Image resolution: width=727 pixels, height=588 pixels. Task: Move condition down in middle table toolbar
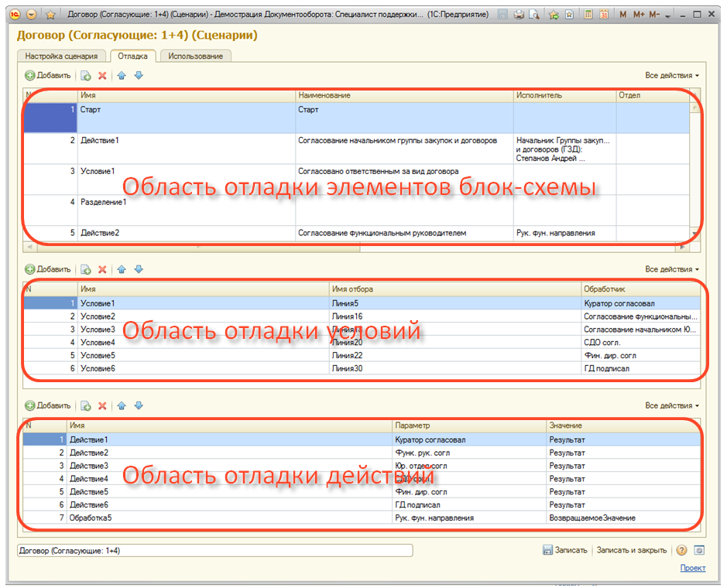139,269
